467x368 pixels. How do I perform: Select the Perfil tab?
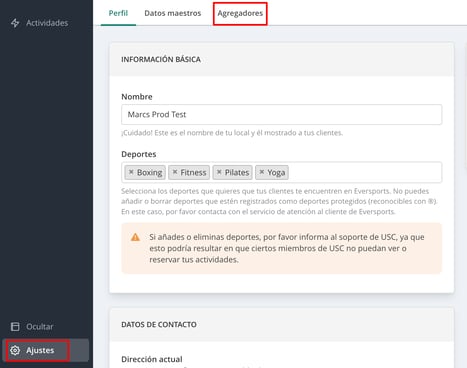pos(118,13)
